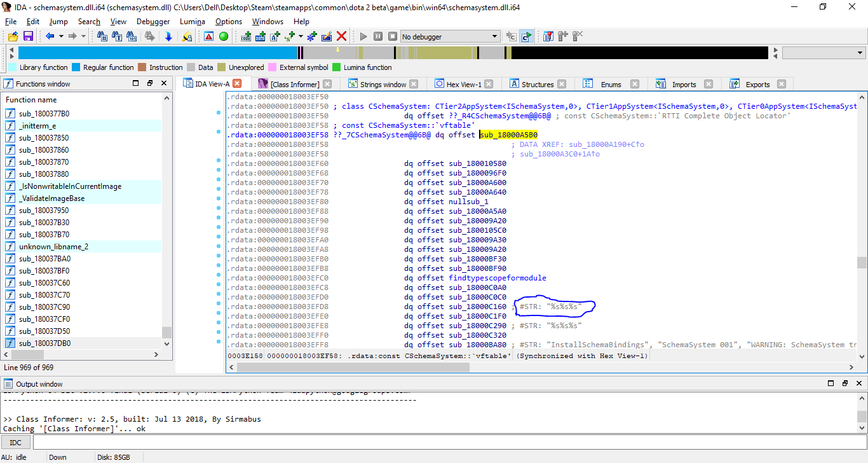Click the binoculars text search icon
This screenshot has width=868, height=463.
[x=116, y=36]
